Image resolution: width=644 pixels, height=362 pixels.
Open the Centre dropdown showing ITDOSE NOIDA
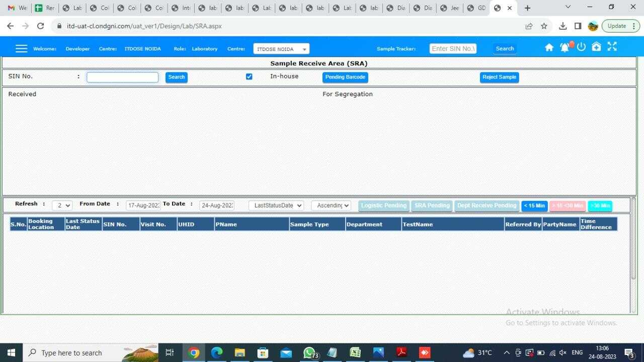(281, 48)
